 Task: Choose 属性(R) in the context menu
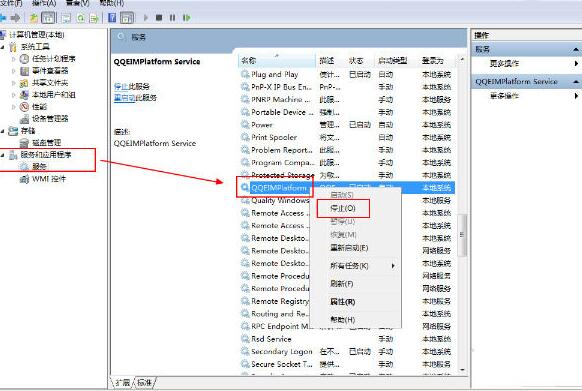point(343,302)
